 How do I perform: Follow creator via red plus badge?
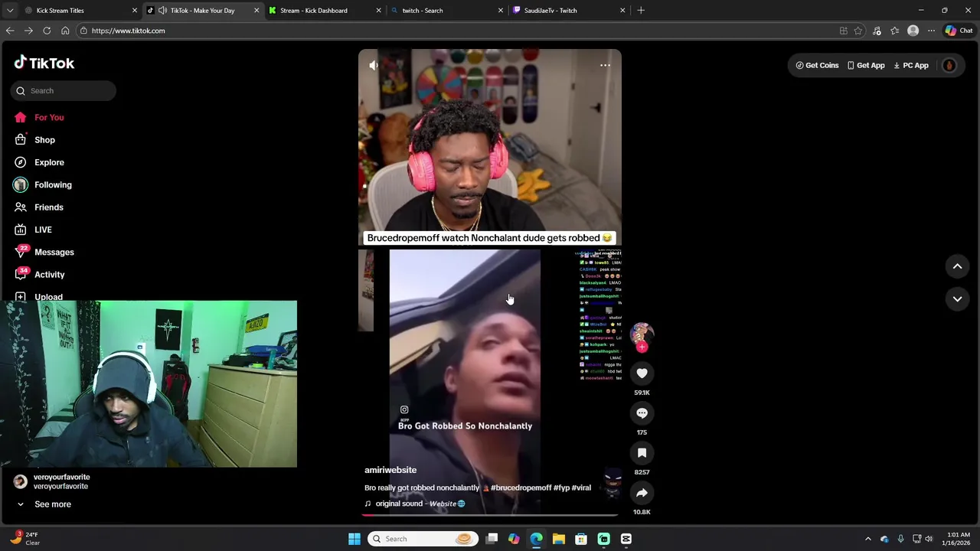point(642,347)
